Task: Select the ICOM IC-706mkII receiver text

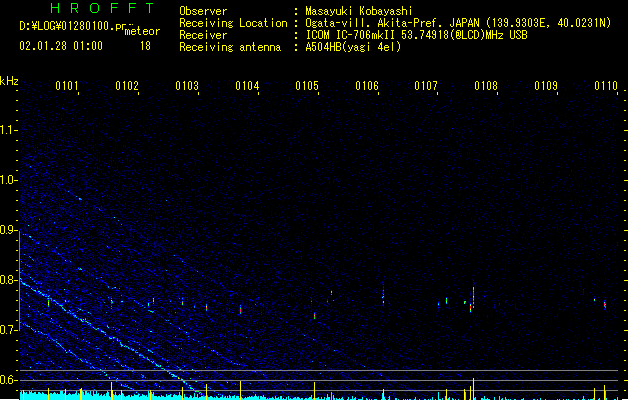Action: click(352, 35)
